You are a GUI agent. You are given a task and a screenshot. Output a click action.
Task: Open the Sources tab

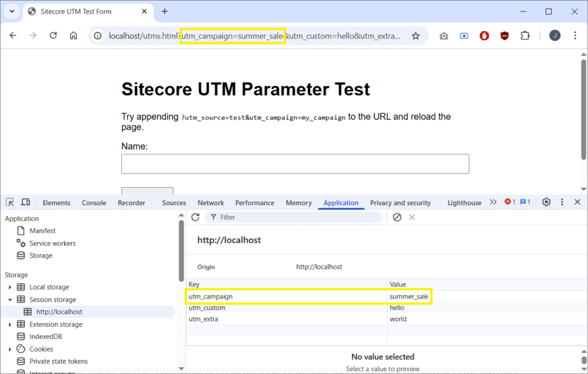coord(174,203)
